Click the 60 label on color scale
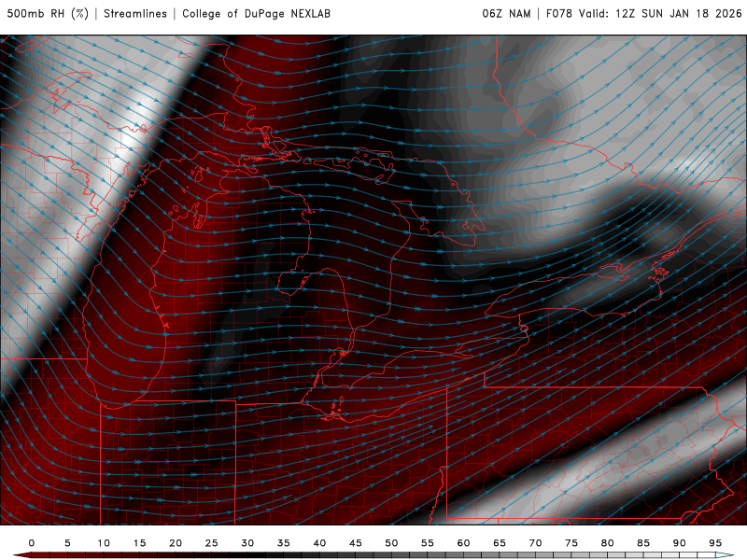The height and width of the screenshot is (560, 747). tap(463, 543)
